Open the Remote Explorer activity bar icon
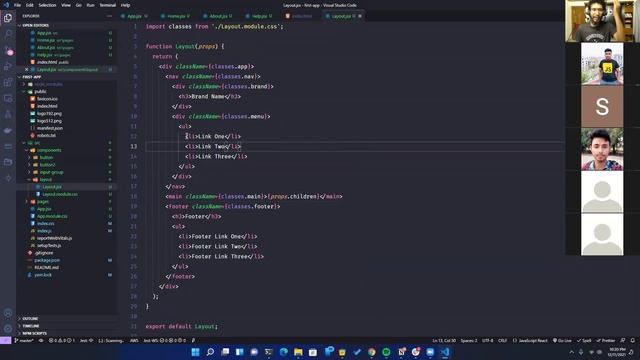The image size is (640, 360). (x=8, y=98)
